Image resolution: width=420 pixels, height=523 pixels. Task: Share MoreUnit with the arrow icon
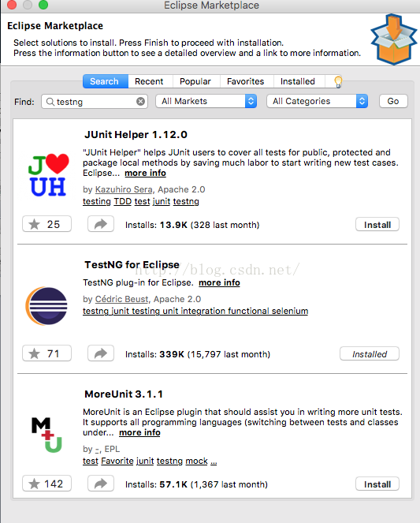pyautogui.click(x=101, y=484)
